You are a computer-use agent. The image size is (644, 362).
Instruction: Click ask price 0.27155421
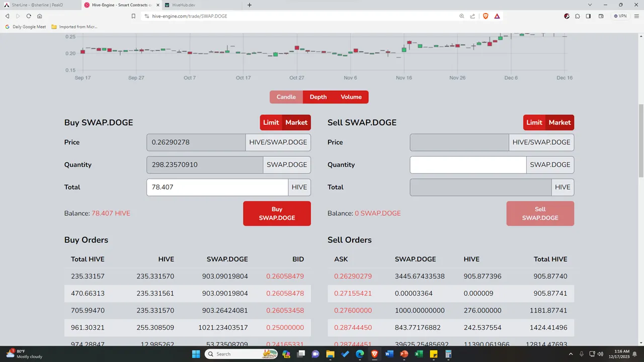(x=353, y=293)
